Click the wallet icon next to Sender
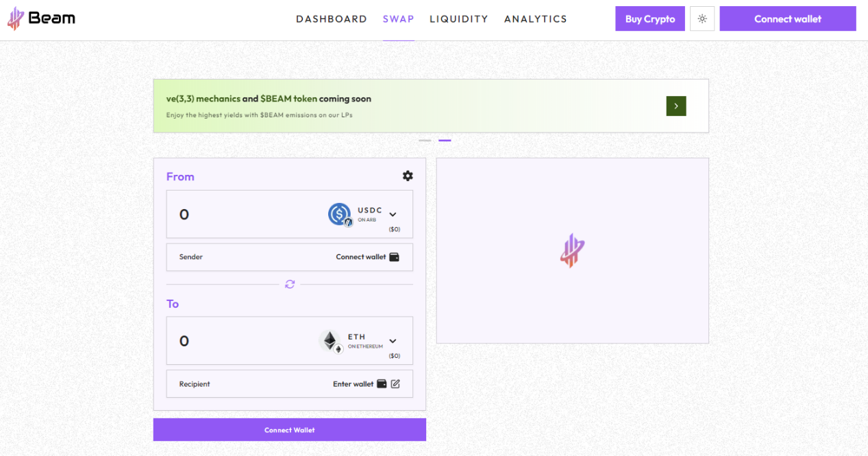This screenshot has width=868, height=456. 395,256
